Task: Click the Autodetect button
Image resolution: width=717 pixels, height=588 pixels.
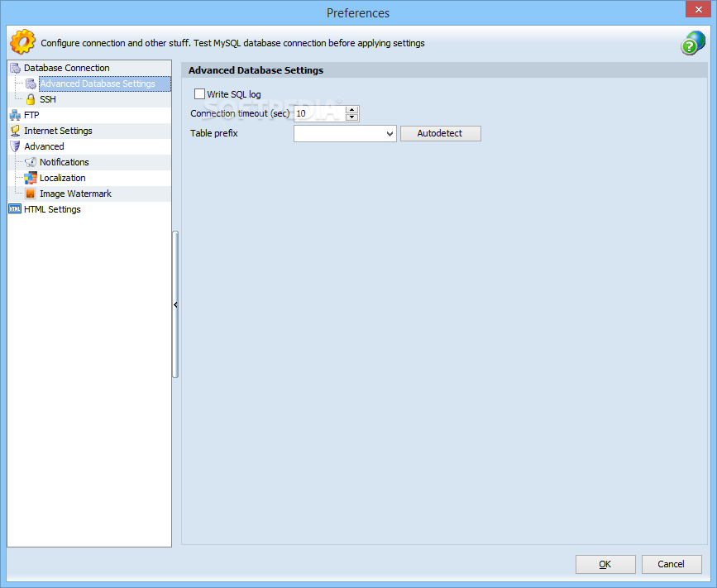Action: pos(440,133)
